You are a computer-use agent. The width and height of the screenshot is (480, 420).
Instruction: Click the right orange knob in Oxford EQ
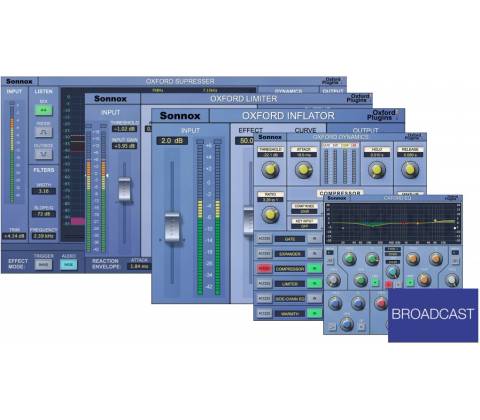435,259
